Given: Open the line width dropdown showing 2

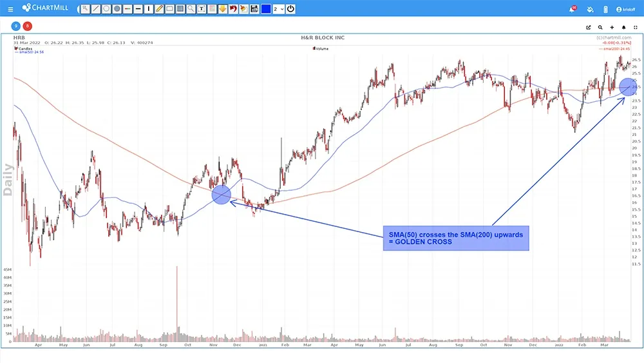Looking at the screenshot, I should click(278, 8).
